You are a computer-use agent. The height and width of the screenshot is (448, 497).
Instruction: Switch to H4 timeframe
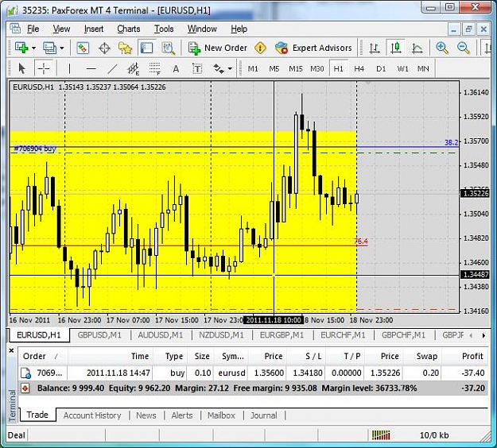(359, 68)
